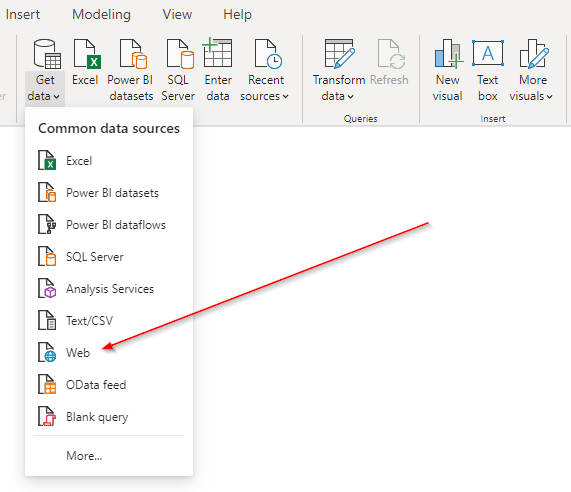Expand the Recent sources dropdown arrow
Screen dimensions: 571x492
pos(286,97)
